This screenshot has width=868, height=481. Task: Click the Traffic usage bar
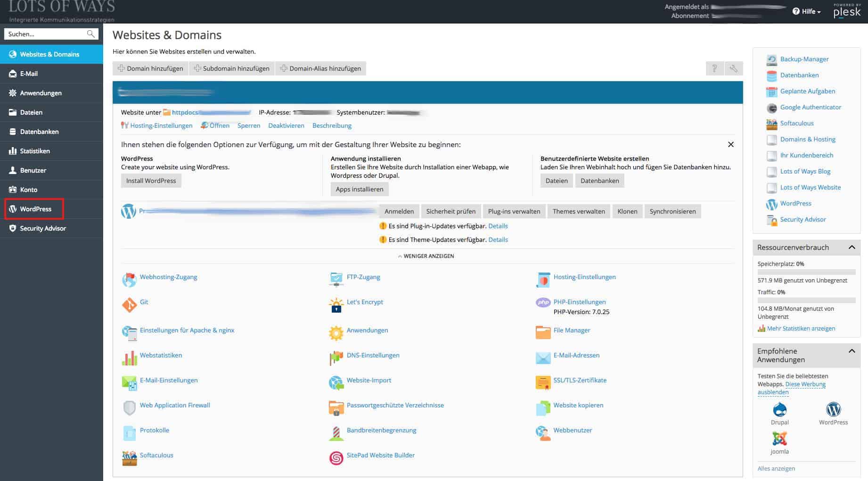806,300
